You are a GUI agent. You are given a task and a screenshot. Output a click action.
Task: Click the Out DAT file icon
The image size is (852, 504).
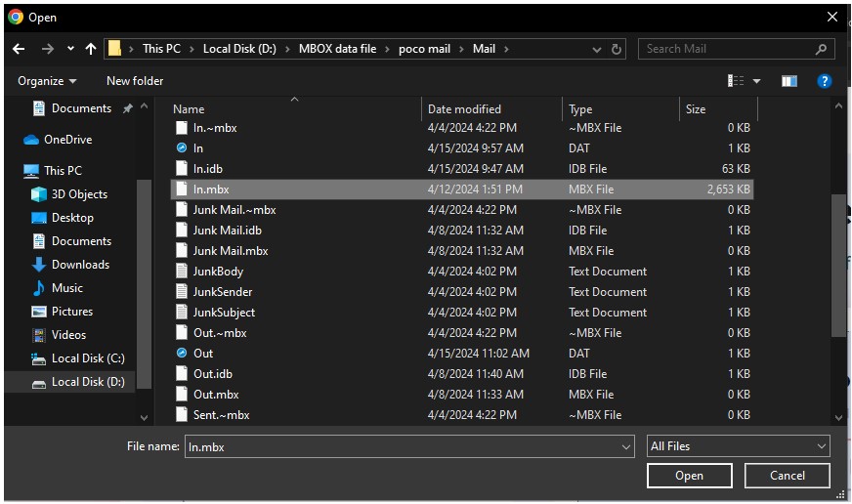pyautogui.click(x=181, y=354)
